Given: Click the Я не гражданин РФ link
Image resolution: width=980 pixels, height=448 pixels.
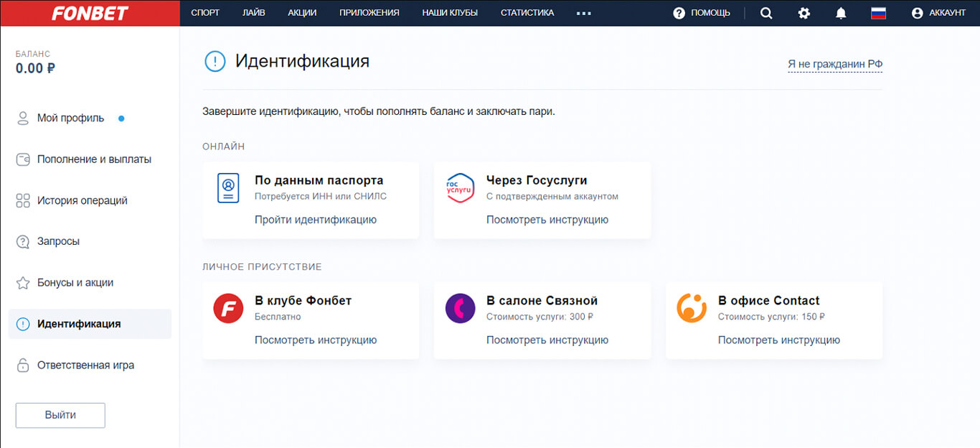Looking at the screenshot, I should click(835, 65).
